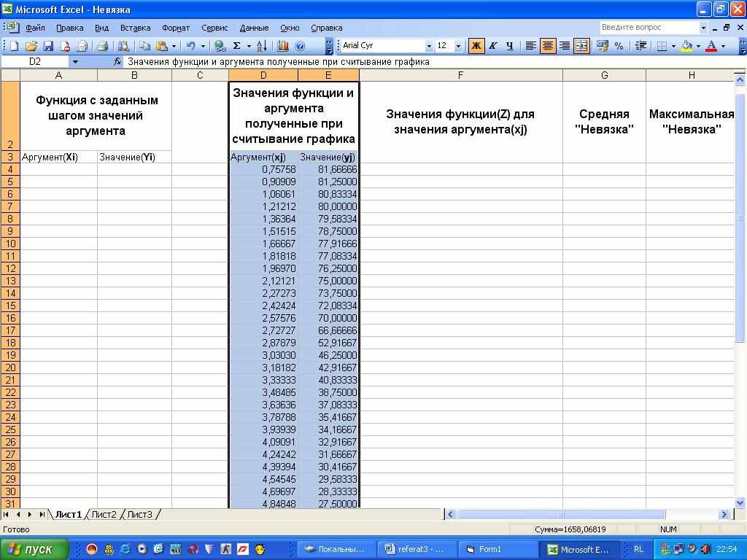This screenshot has height=560, width=747.
Task: Insert a hyperlink via the globe icon
Action: pyautogui.click(x=220, y=46)
